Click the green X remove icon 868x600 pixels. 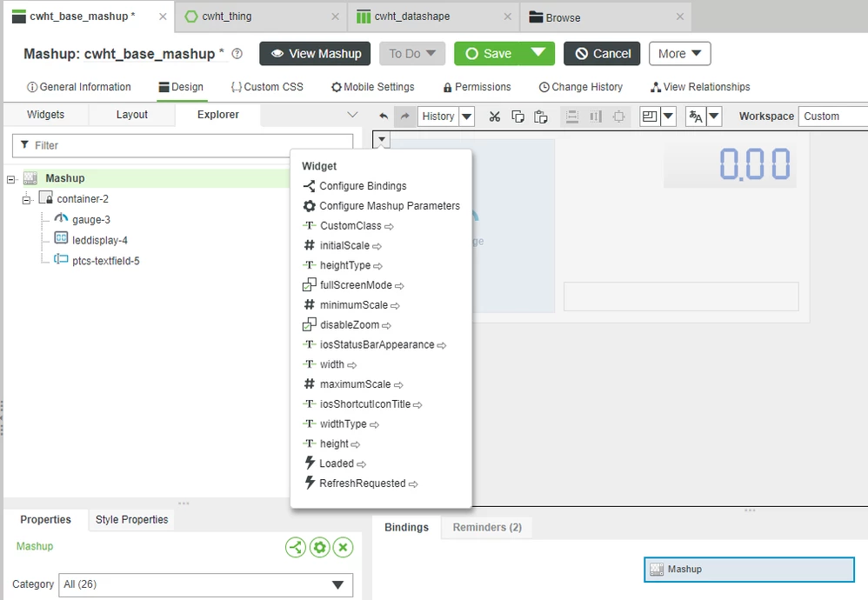click(343, 547)
